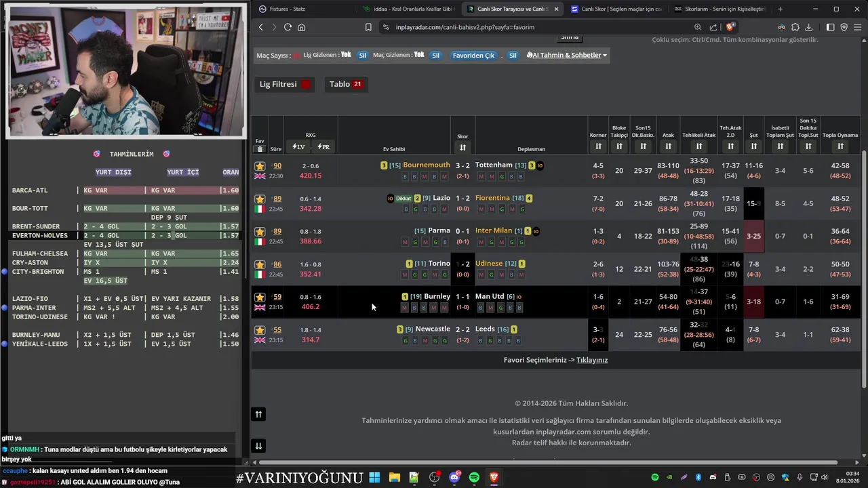The image size is (868, 488).
Task: Click the trash icon under Fav header
Action: click(260, 148)
